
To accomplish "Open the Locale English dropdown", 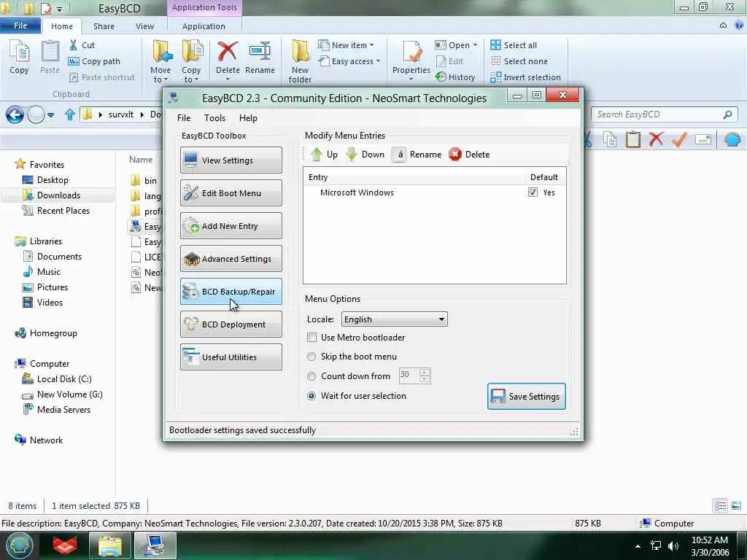I will [x=395, y=319].
